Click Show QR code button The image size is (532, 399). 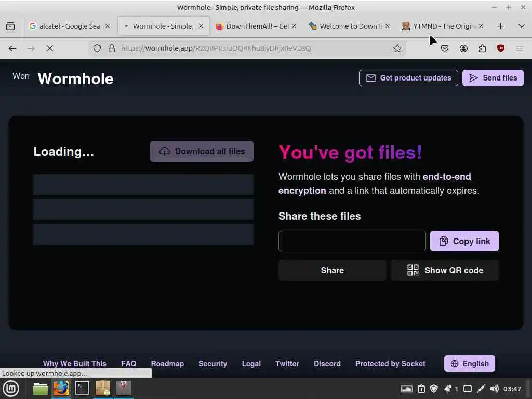coord(445,270)
